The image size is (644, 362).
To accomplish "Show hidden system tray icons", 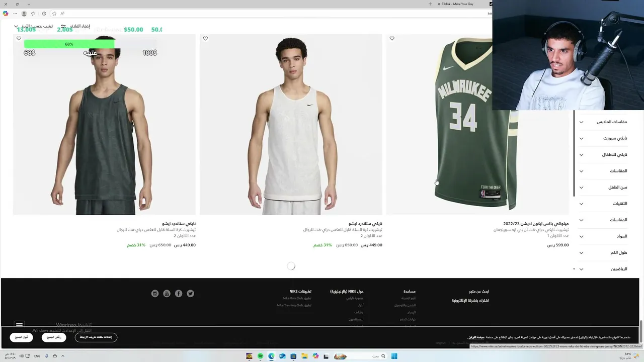I will pos(63,356).
